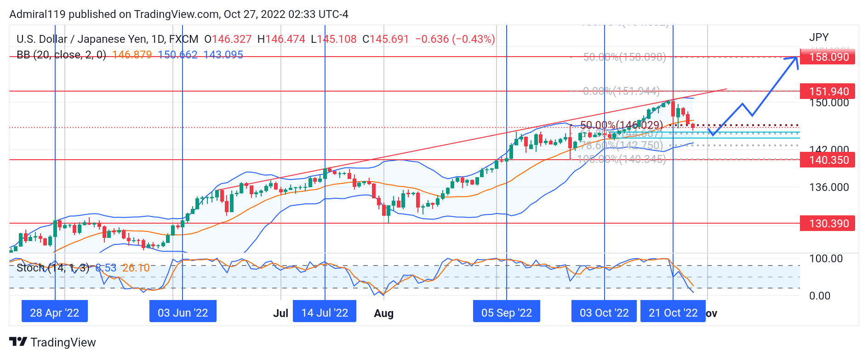Image resolution: width=868 pixels, height=358 pixels.
Task: Click the 78.60%(142.750) Fibonacci label
Action: click(x=622, y=145)
